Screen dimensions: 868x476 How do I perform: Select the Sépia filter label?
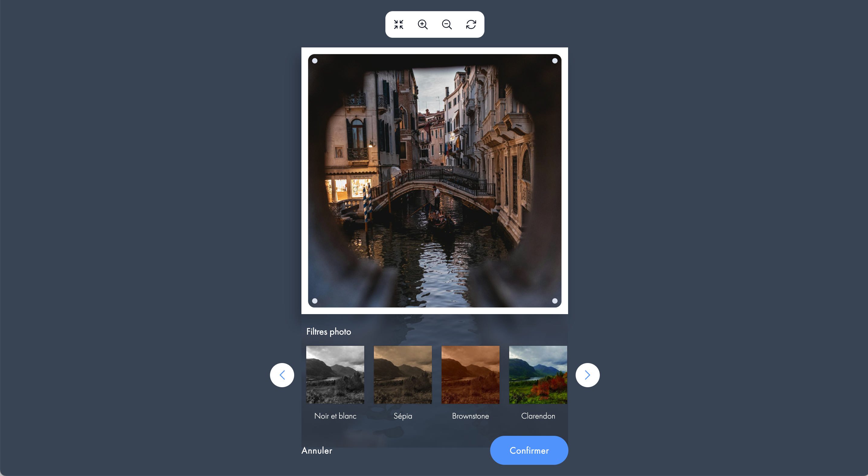coord(403,416)
